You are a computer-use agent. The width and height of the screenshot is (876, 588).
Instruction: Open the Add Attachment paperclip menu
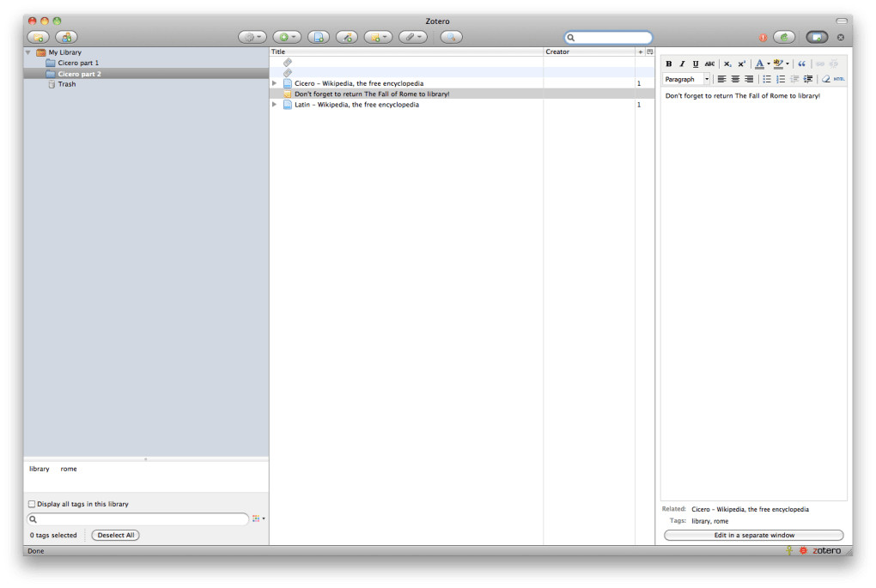pyautogui.click(x=413, y=38)
